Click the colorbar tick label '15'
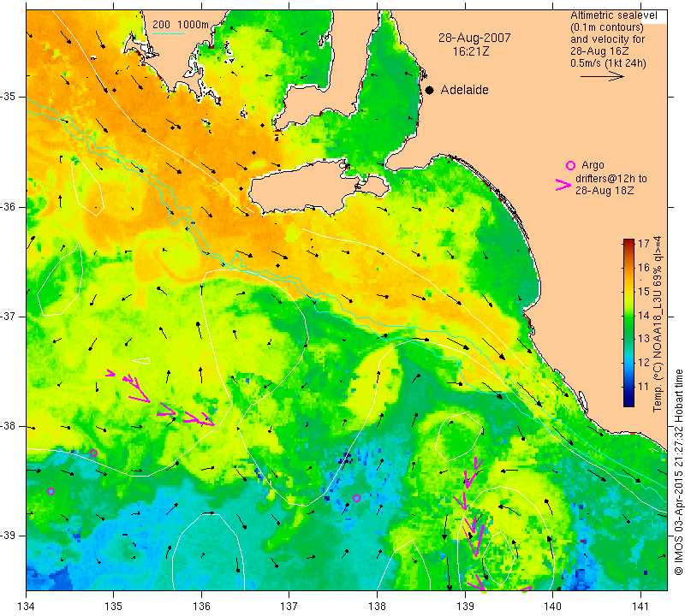The image size is (685, 616). pyautogui.click(x=644, y=291)
